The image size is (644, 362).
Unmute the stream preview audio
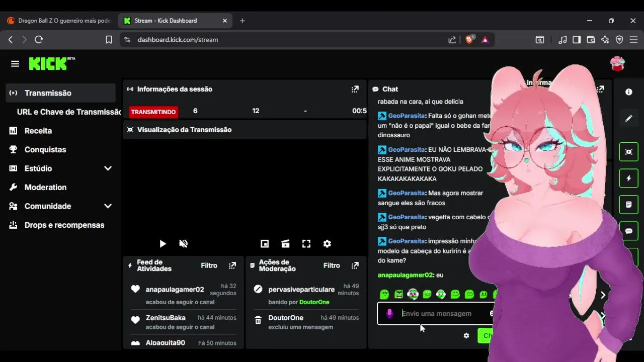tap(184, 244)
